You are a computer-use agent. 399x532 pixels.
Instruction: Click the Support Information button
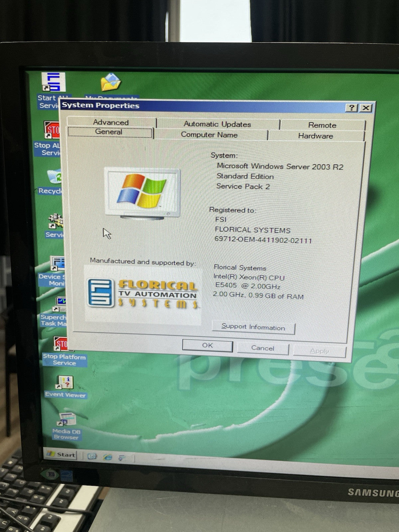[x=253, y=327]
